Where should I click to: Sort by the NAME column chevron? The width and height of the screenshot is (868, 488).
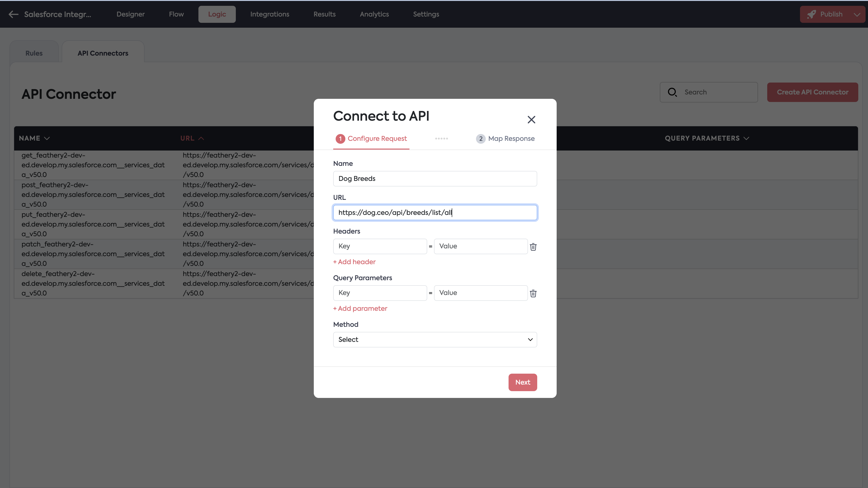(x=47, y=138)
